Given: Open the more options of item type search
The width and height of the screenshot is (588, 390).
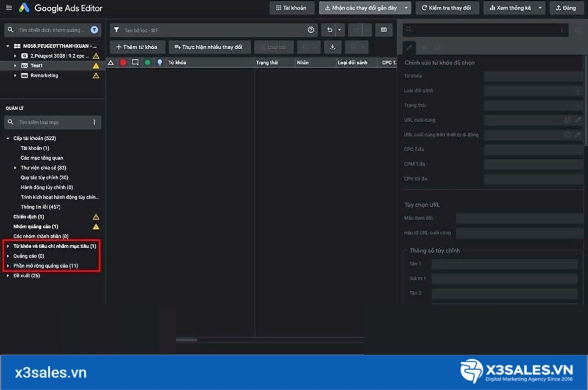Looking at the screenshot, I should click(x=94, y=122).
